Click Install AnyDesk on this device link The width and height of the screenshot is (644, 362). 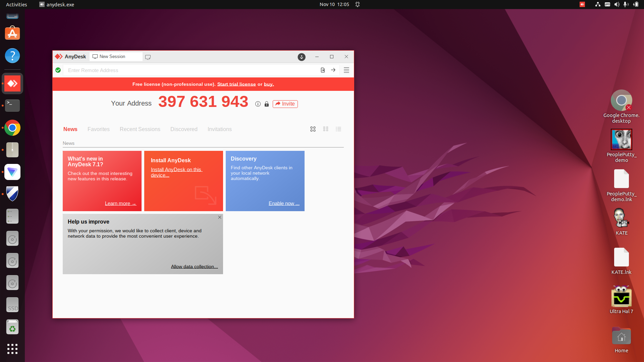[x=176, y=172]
